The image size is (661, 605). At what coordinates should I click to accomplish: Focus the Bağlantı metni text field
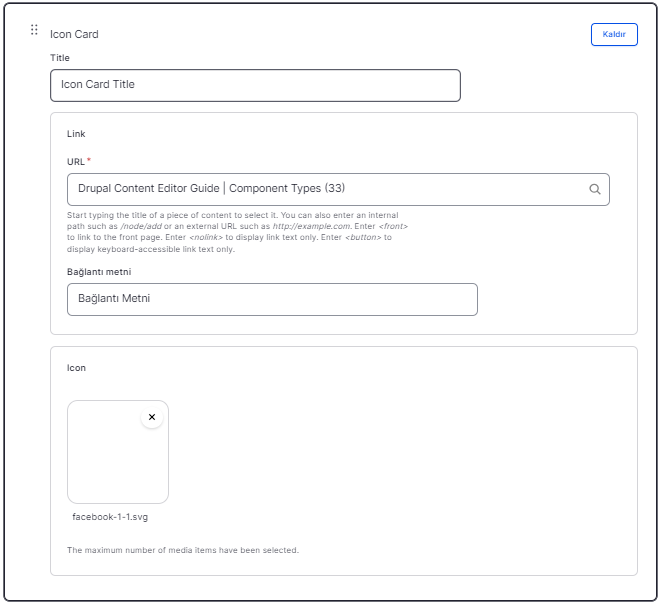point(272,299)
